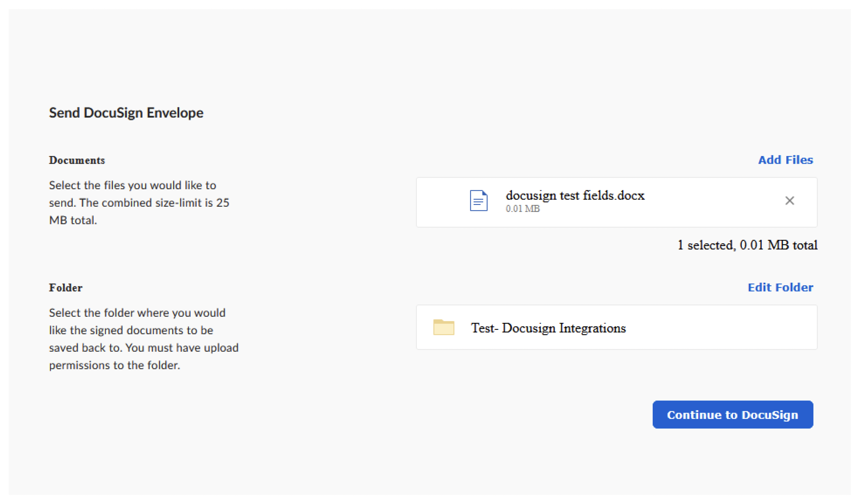Open the Edit Folder link

[780, 287]
